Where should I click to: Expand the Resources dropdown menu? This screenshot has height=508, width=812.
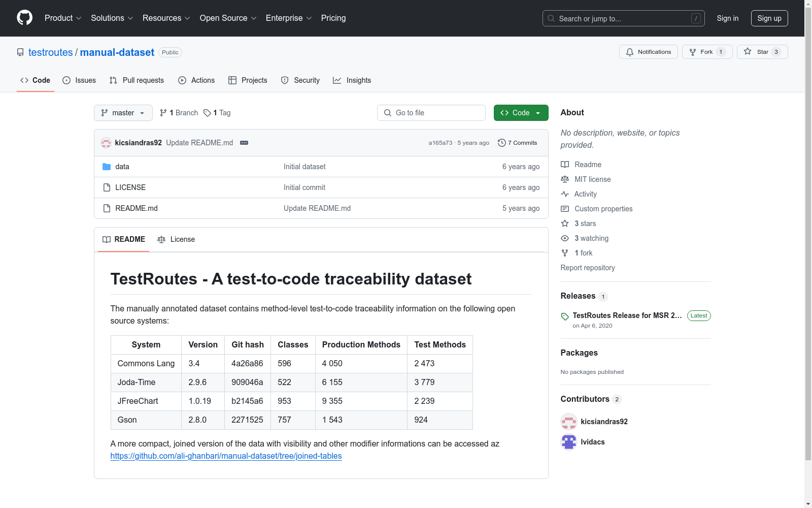166,18
